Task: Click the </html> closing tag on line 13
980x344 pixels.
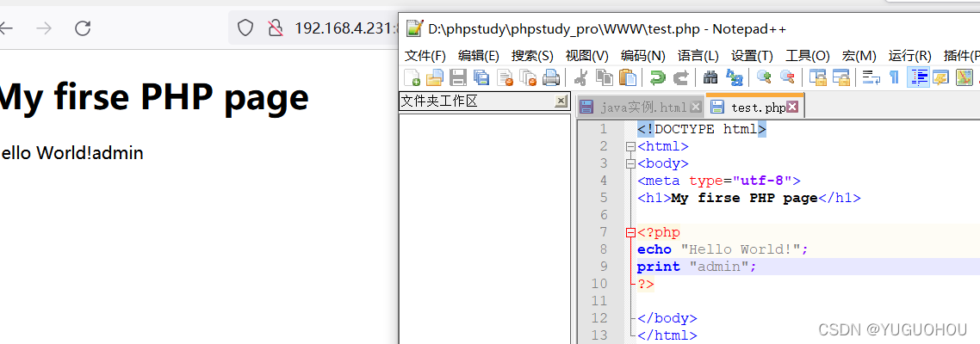Action: click(667, 335)
